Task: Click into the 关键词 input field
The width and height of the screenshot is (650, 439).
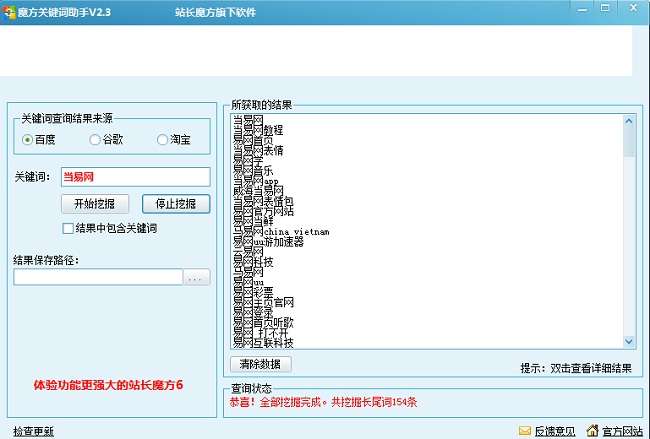Action: (136, 177)
